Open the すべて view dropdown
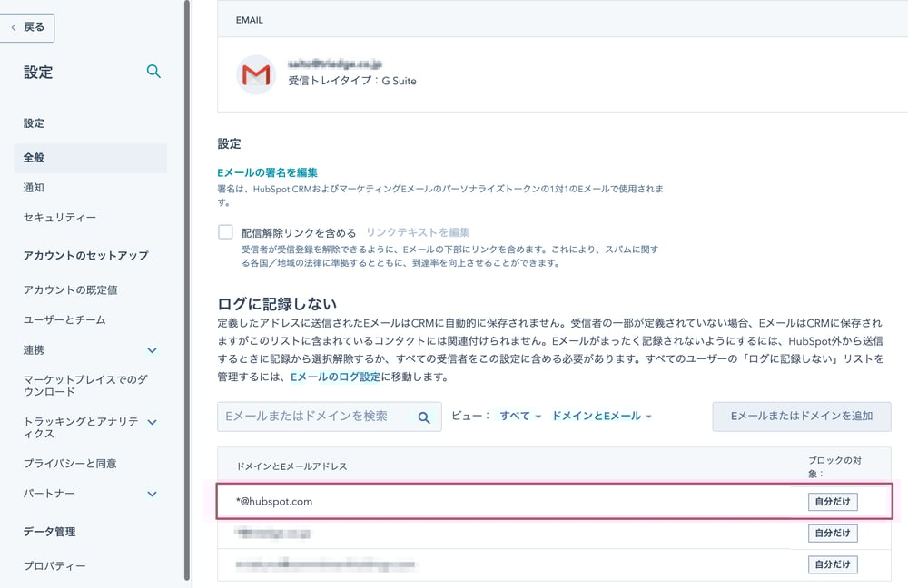Image resolution: width=908 pixels, height=588 pixels. [x=520, y=416]
